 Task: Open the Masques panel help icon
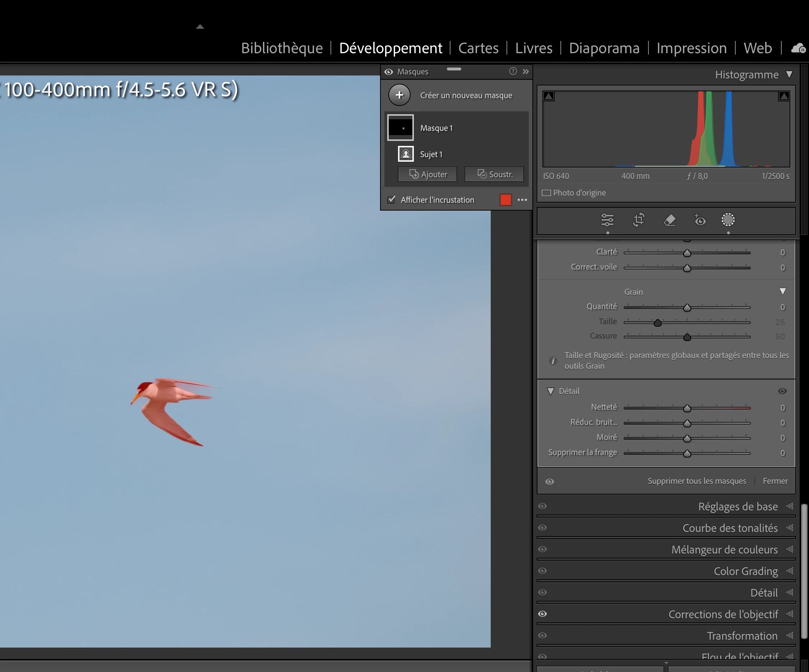point(513,71)
